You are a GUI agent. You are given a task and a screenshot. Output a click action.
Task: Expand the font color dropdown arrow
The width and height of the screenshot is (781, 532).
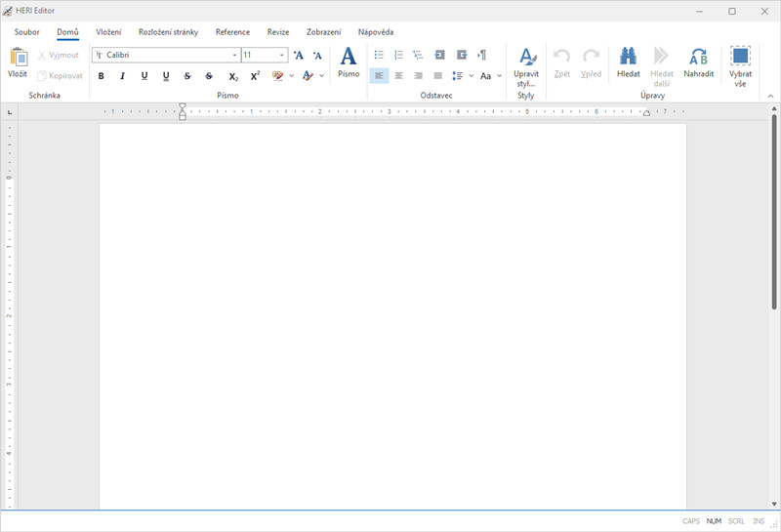[322, 76]
